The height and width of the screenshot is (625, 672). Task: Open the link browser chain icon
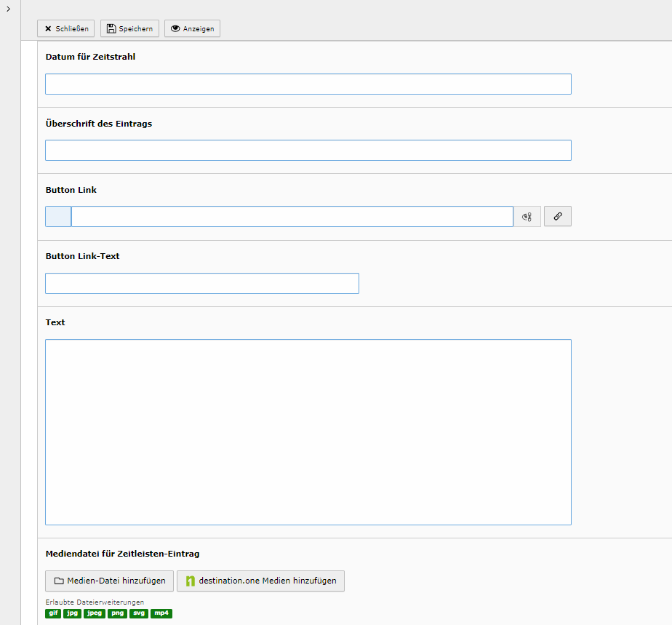tap(558, 217)
